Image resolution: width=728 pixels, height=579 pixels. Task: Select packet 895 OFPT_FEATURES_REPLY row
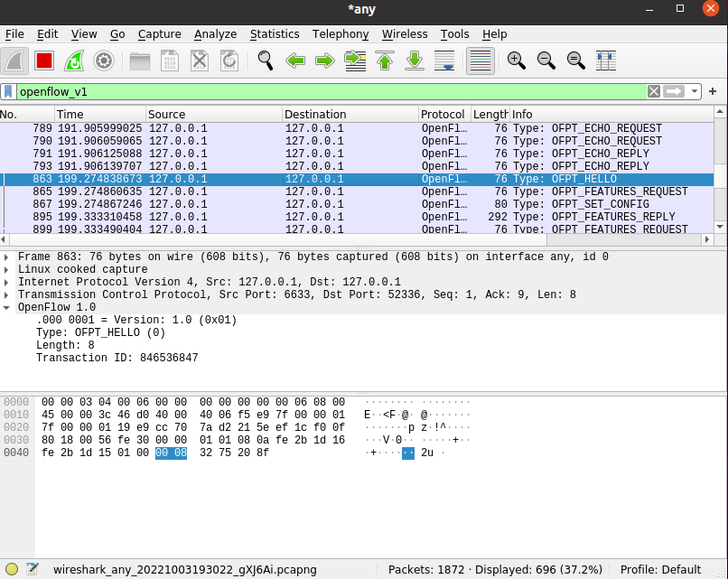357,217
